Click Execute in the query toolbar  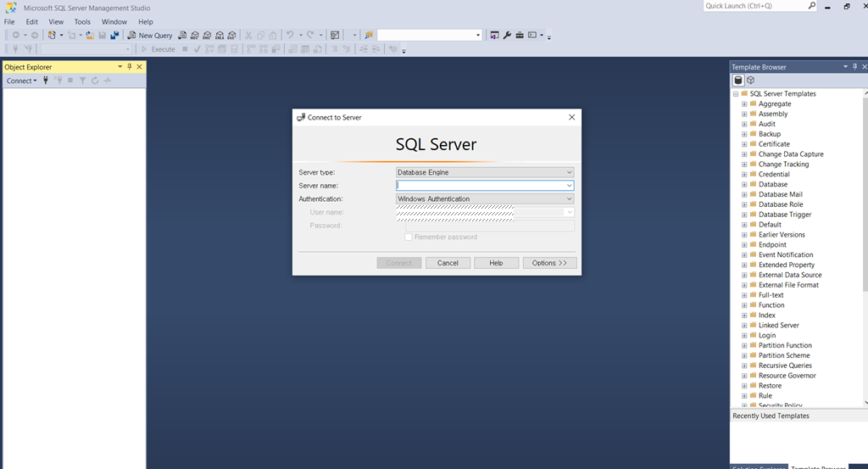point(159,48)
